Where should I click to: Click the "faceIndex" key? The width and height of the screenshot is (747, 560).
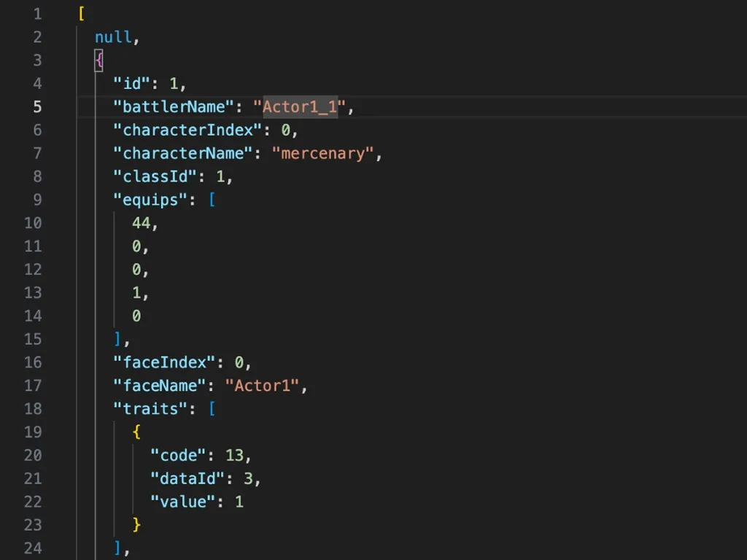164,362
